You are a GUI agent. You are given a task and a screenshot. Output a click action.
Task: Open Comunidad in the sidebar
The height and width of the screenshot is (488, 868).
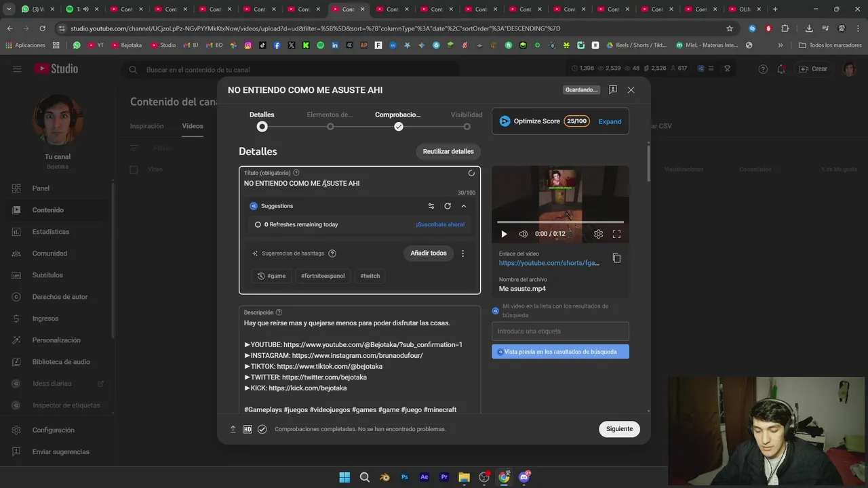[57, 253]
